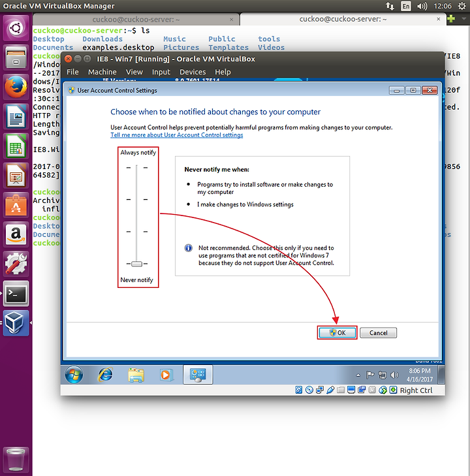Image resolution: width=470 pixels, height=476 pixels.
Task: Launch Firefox from the Ubuntu dock
Action: (16, 87)
